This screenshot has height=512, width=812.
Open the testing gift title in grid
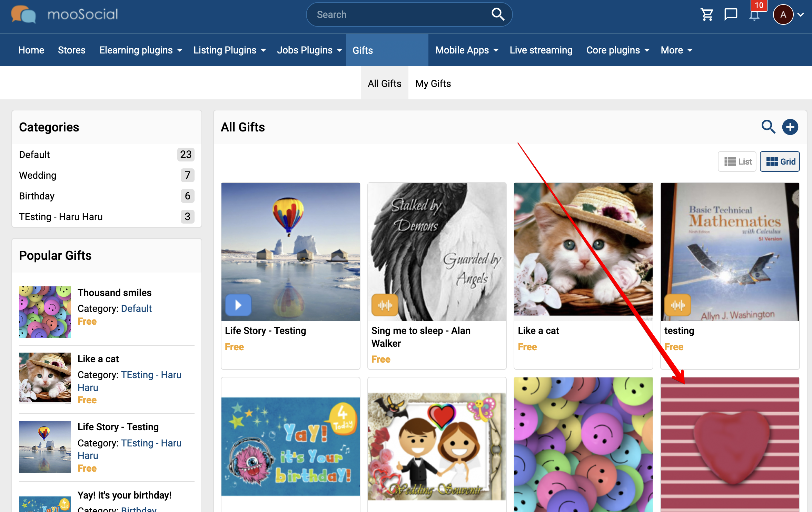click(679, 330)
